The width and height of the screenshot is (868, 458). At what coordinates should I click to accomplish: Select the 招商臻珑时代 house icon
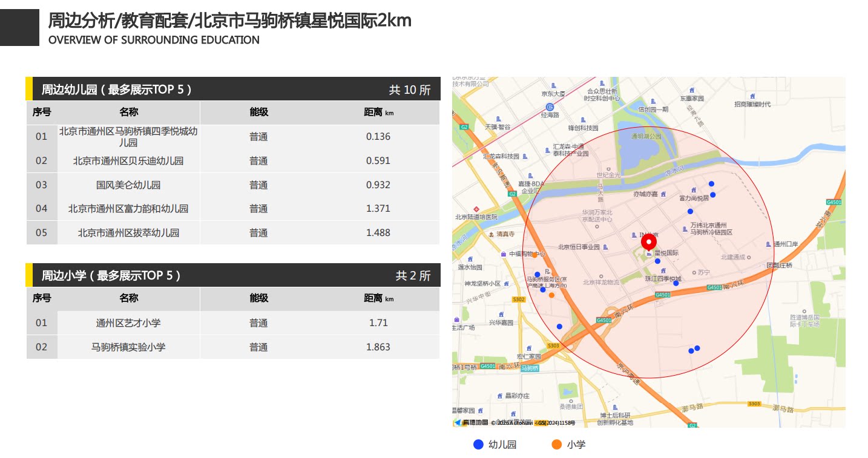[x=752, y=96]
